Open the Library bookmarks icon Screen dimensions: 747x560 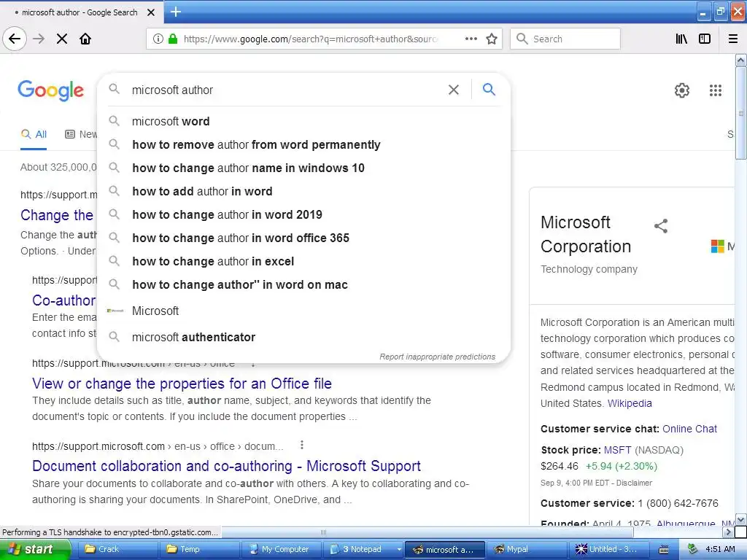click(x=681, y=39)
